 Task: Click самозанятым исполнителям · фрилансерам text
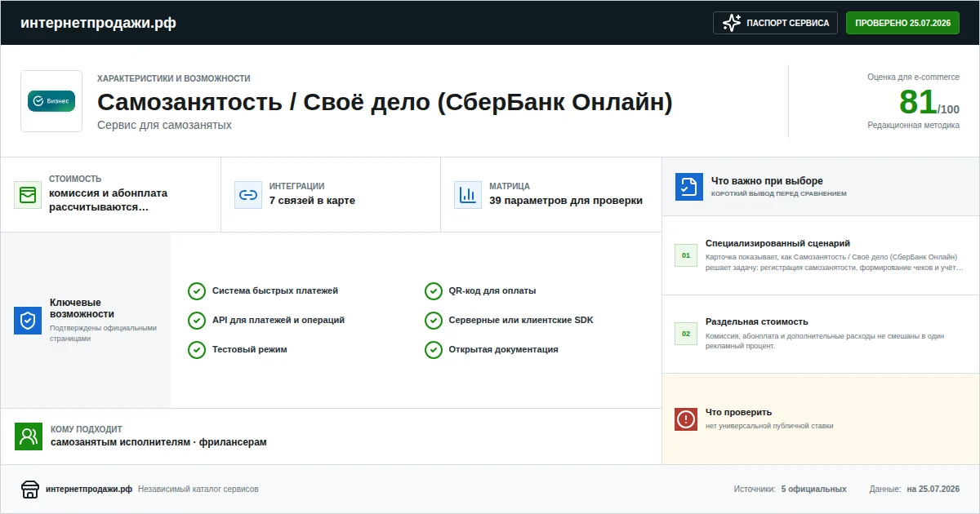158,442
